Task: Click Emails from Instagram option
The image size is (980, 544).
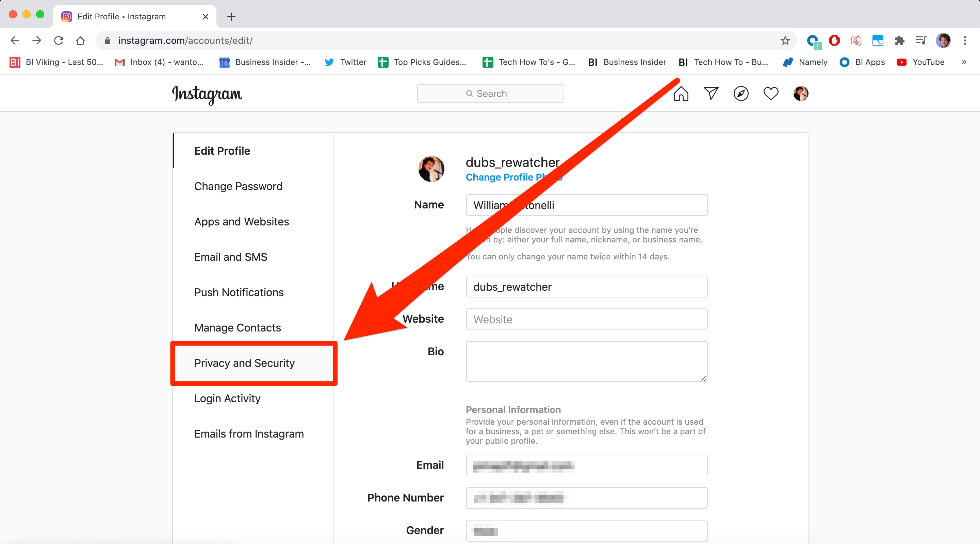Action: coord(249,434)
